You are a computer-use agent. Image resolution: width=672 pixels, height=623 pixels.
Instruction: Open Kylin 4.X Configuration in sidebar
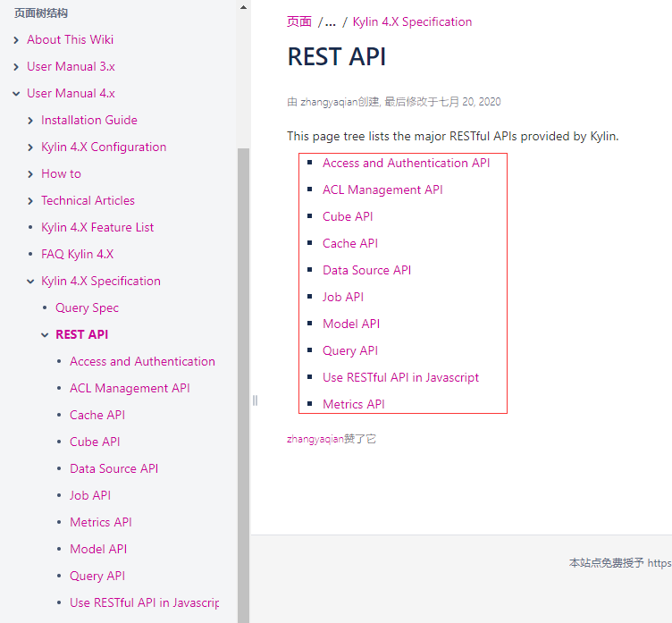104,147
